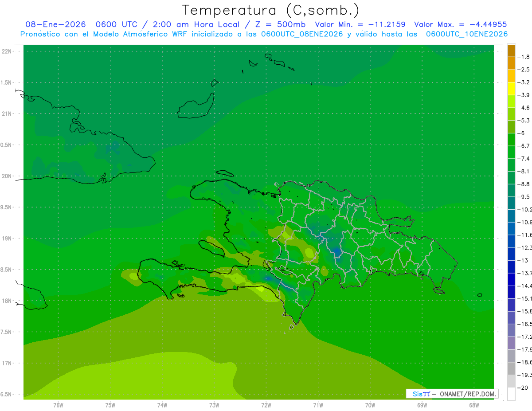Screen dimensions: 532x411
Task: Select the '-3.9' color bar value
Action: [x=524, y=95]
